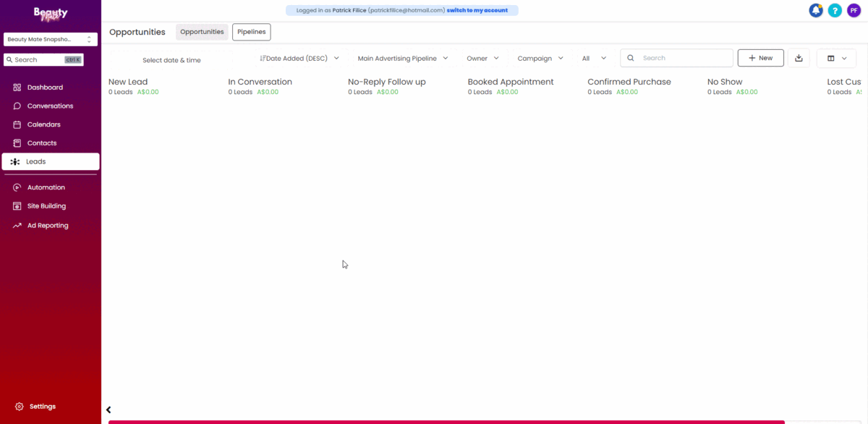
Task: Click the notifications bell icon
Action: click(x=815, y=10)
